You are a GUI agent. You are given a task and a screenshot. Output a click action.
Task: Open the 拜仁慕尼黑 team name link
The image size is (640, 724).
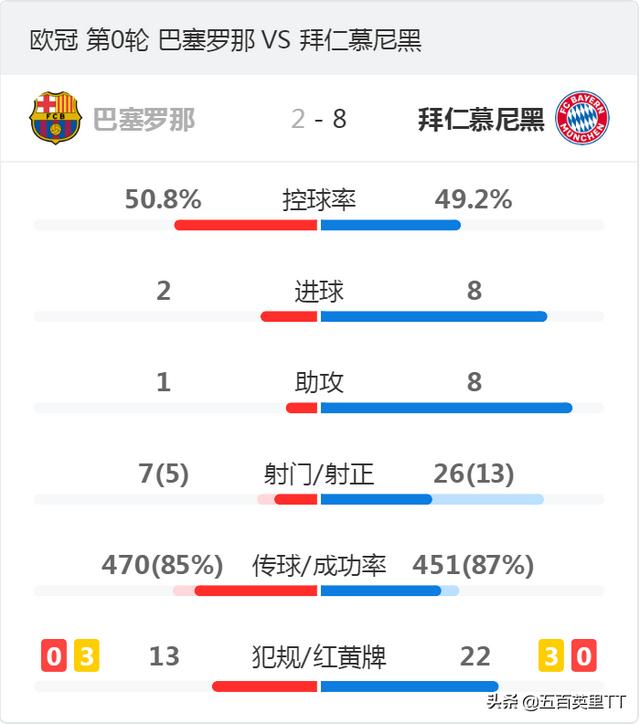pos(481,120)
